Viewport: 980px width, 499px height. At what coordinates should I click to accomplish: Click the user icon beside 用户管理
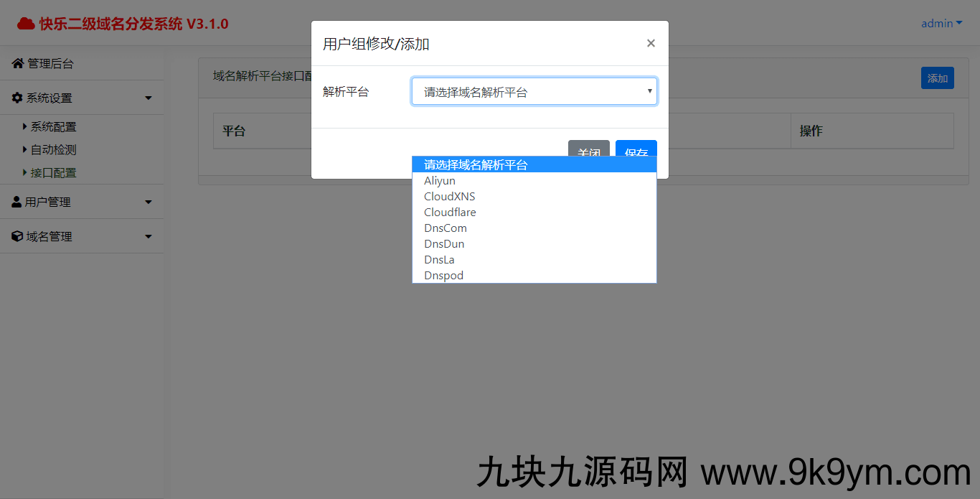[x=17, y=202]
